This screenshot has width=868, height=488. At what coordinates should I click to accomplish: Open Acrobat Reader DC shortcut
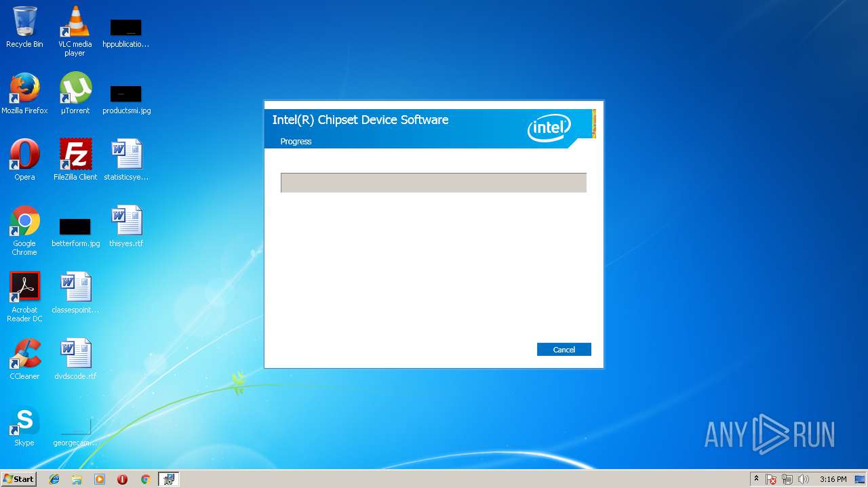point(24,297)
